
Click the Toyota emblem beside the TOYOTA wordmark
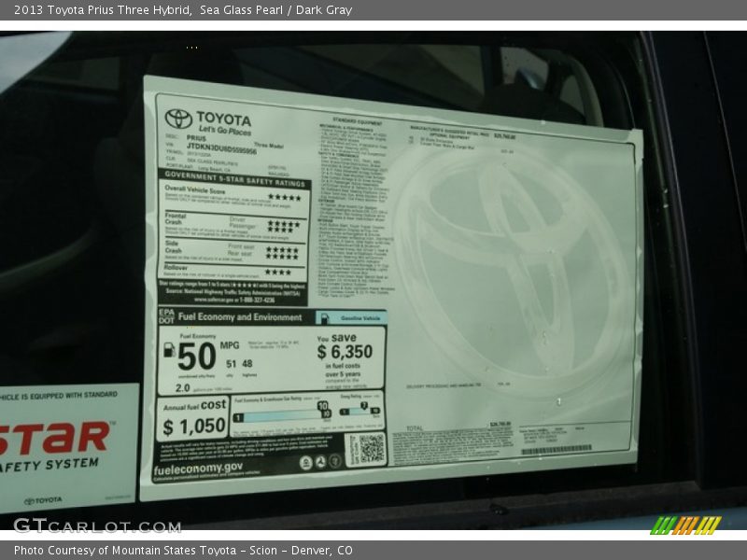coord(178,119)
